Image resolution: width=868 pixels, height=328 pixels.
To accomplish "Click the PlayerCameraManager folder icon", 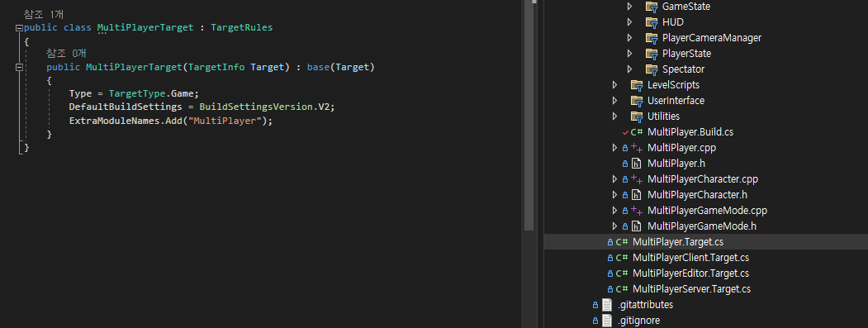I will click(x=652, y=38).
